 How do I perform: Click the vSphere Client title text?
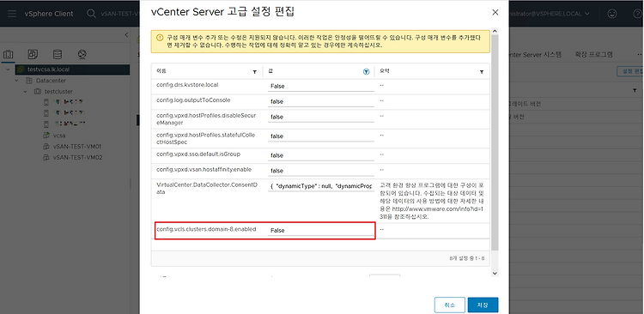(x=49, y=14)
